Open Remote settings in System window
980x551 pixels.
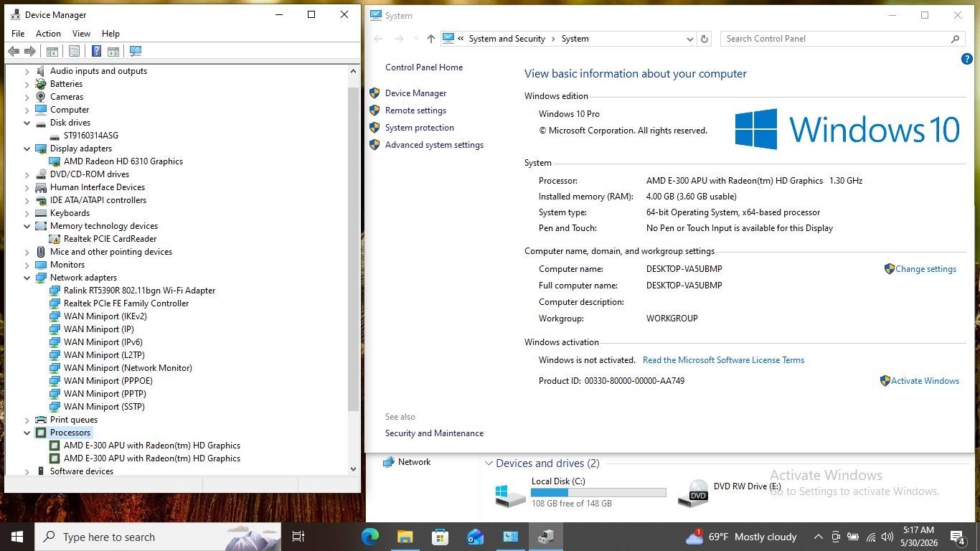click(x=415, y=110)
